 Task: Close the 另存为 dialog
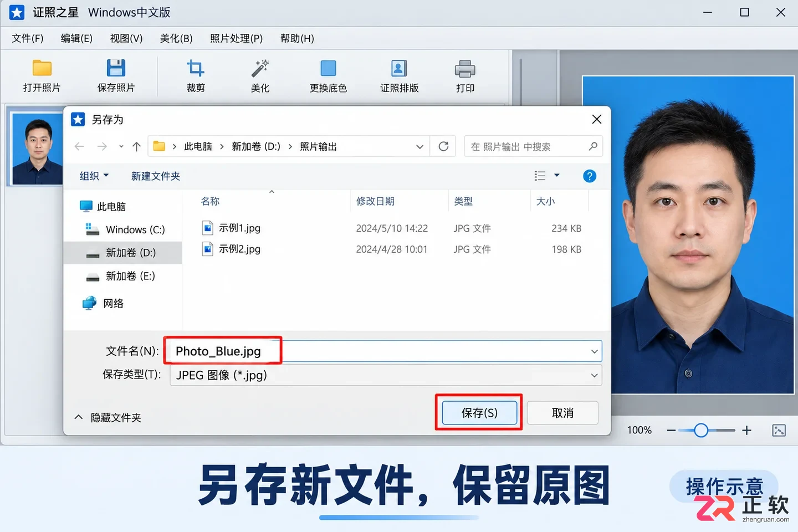pos(597,119)
